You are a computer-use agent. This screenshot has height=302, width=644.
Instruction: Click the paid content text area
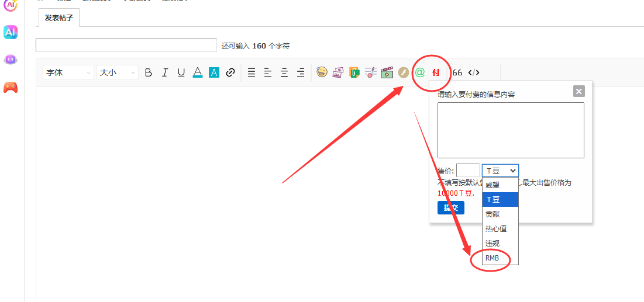pos(511,130)
